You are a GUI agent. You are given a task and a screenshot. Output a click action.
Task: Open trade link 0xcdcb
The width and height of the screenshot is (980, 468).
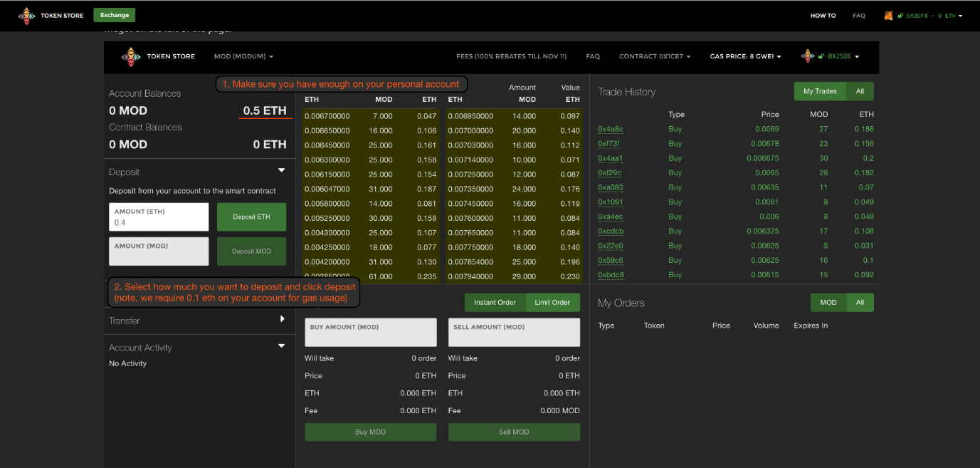[611, 232]
